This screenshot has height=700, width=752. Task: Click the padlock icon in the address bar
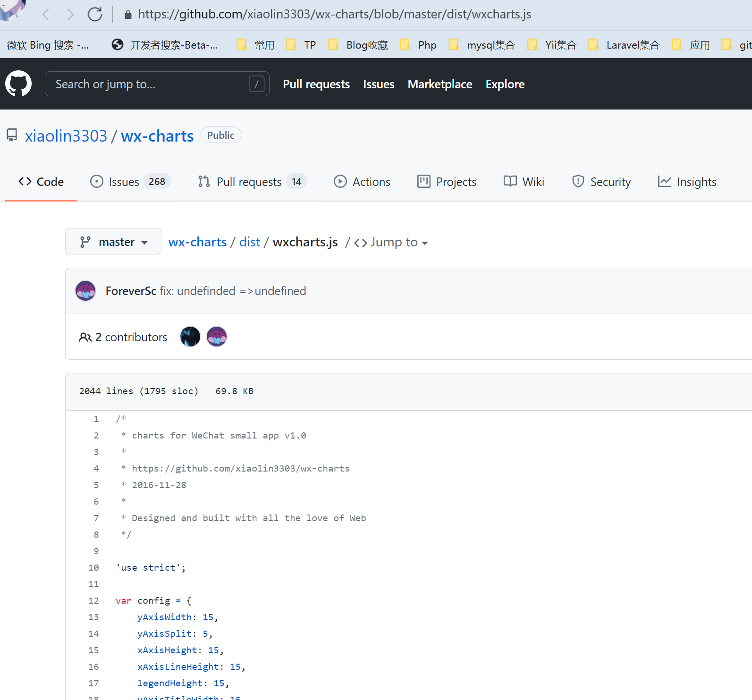(127, 15)
